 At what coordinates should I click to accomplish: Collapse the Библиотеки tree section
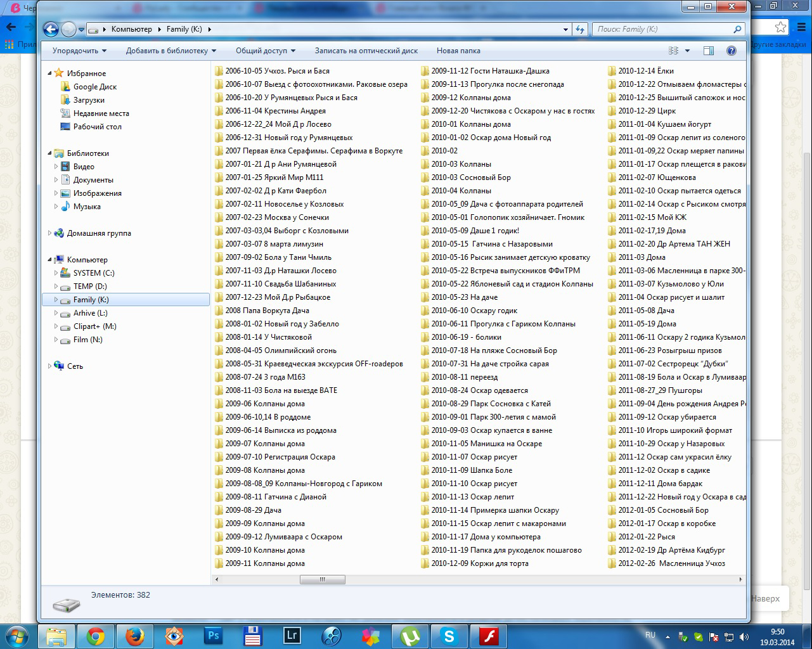pyautogui.click(x=50, y=153)
